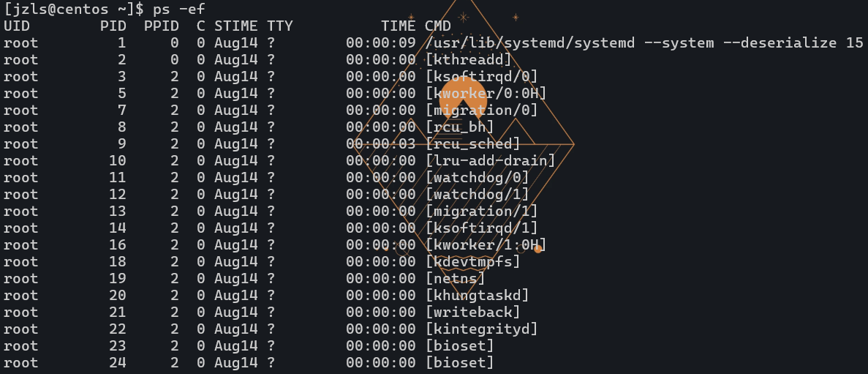
Task: Click the [lru-add-drain] process name
Action: 491,161
